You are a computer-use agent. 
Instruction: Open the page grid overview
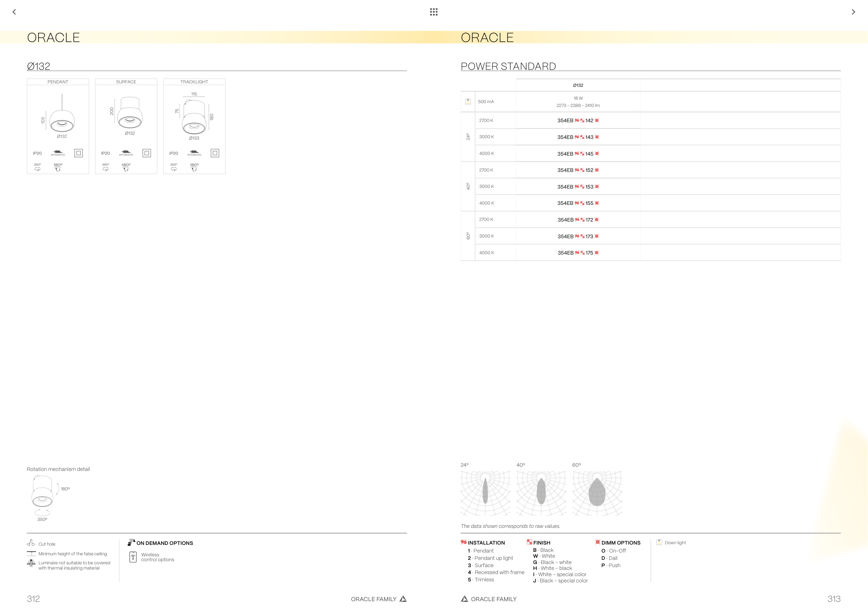click(434, 12)
